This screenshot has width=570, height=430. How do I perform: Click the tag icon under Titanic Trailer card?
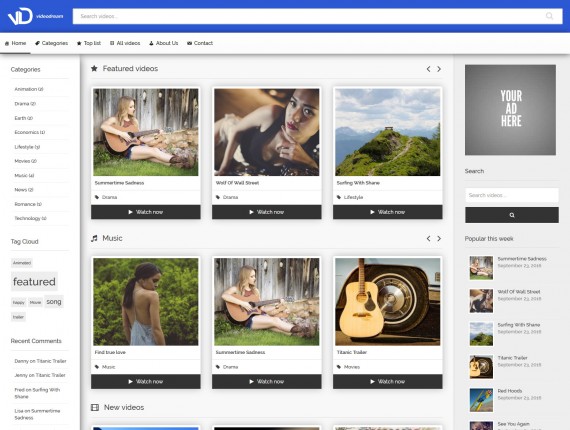pos(339,367)
